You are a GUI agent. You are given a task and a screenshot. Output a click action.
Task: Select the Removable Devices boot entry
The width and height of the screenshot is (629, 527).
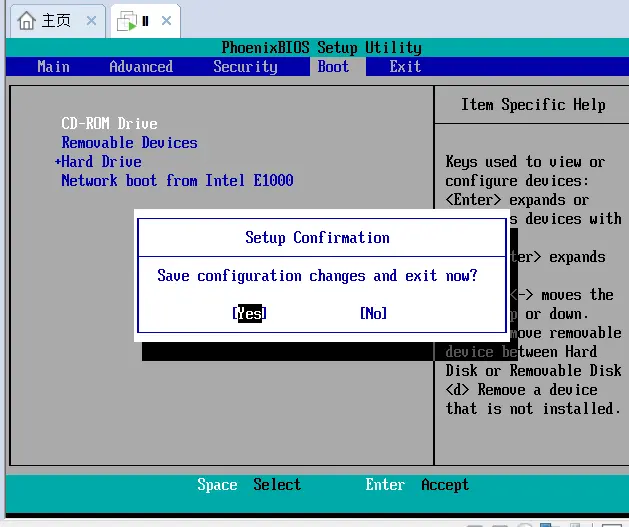click(x=129, y=143)
